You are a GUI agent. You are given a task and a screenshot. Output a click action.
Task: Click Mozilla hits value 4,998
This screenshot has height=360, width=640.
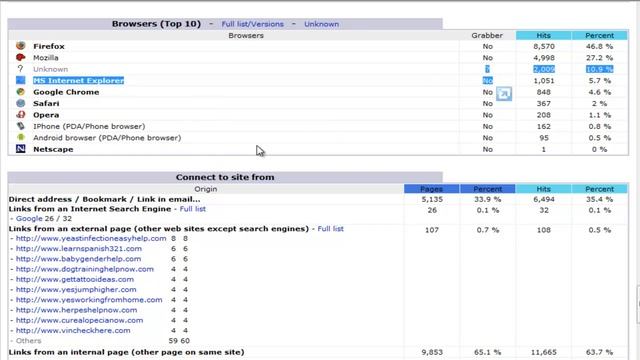point(544,58)
